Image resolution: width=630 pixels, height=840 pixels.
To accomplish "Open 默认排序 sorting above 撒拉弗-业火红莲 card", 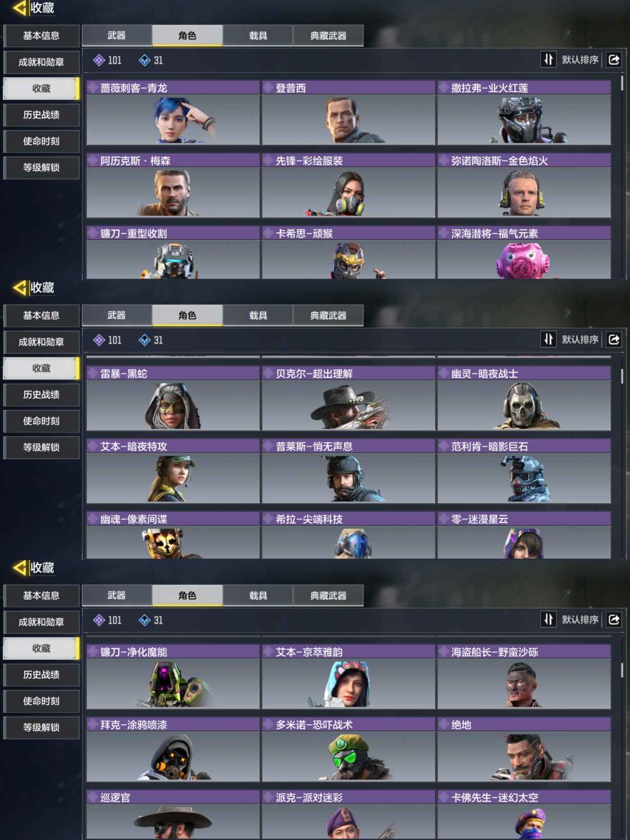I will (580, 60).
